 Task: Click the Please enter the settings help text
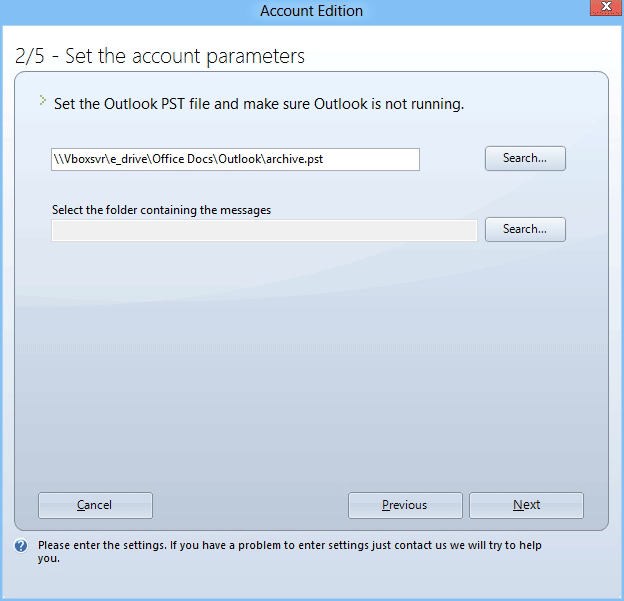tap(290, 551)
